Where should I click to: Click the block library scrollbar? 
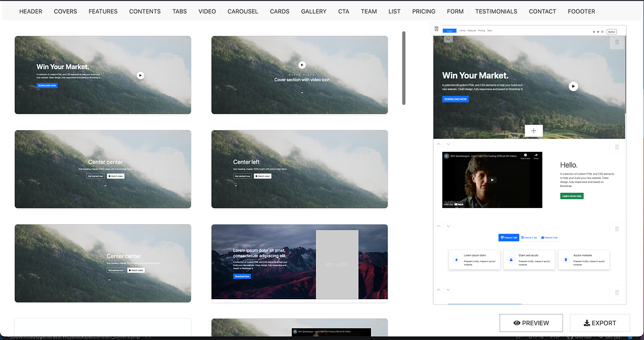(404, 68)
